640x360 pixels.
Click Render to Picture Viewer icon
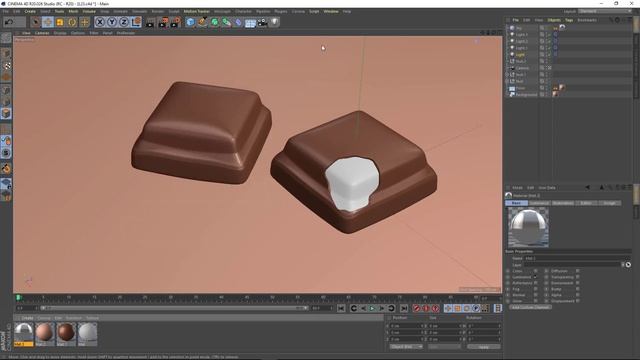coord(163,22)
